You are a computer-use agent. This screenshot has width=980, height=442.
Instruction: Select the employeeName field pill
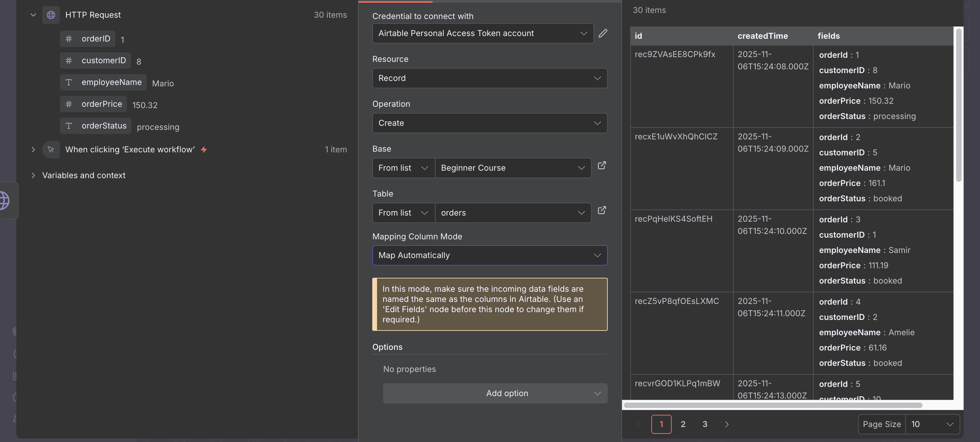click(103, 82)
